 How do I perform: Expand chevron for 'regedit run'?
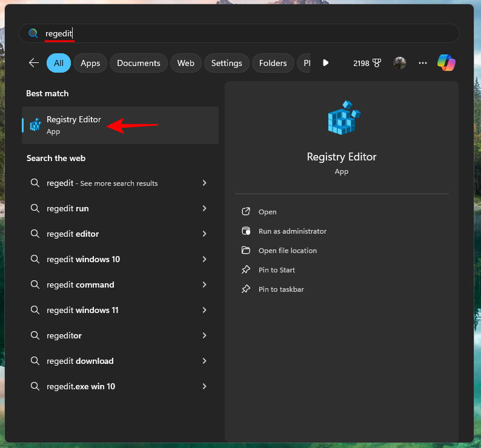205,208
